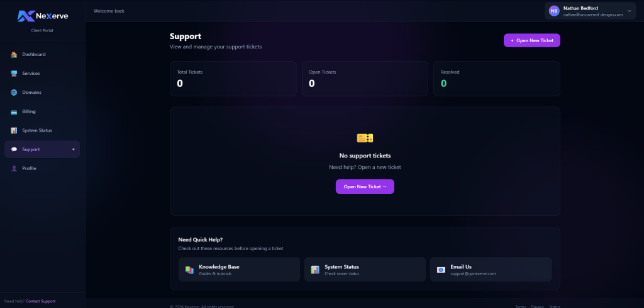
Task: Open the Support menu item
Action: pos(42,149)
